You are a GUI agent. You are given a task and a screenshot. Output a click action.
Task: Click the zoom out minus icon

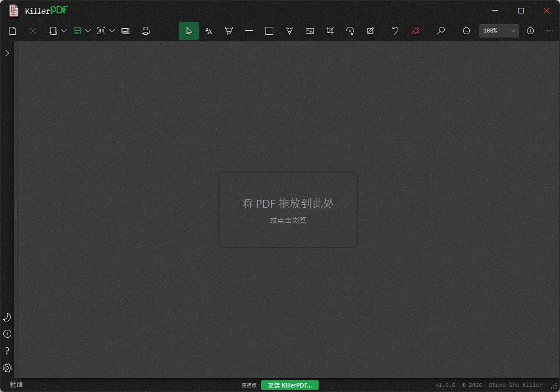pos(466,31)
